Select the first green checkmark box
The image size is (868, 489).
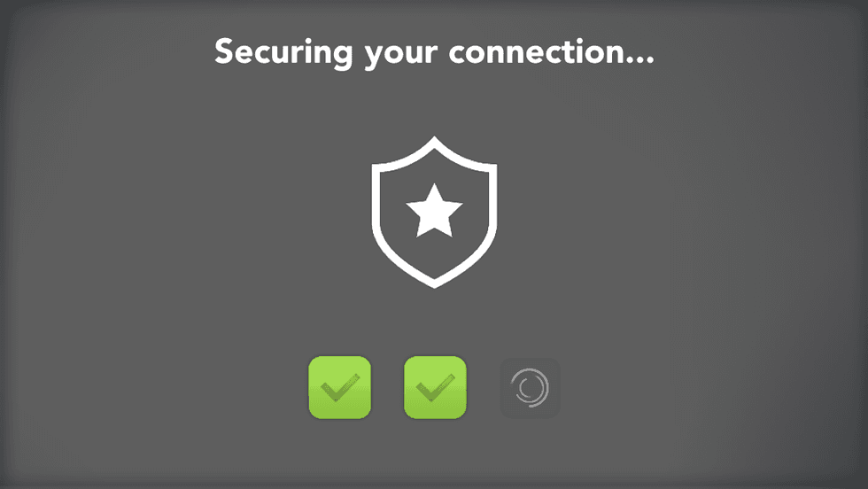[x=339, y=388]
